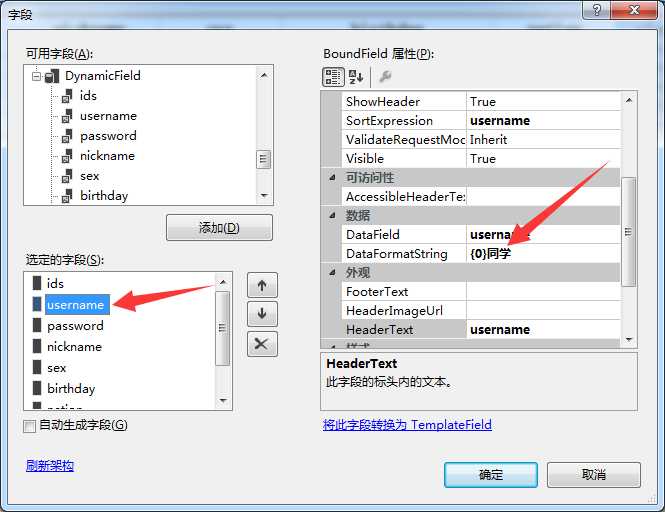Viewport: 665px width, 512px height.
Task: Select ids in the selected fields list
Action: pos(55,283)
